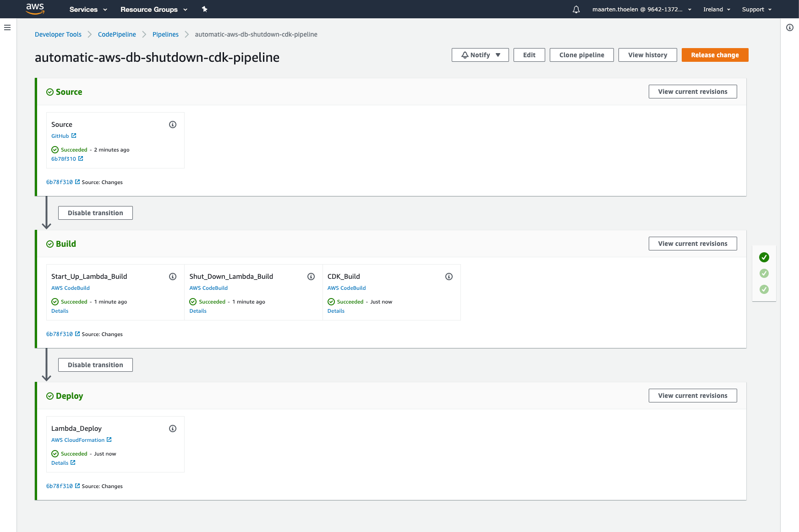This screenshot has height=532, width=799.
Task: Click external link icon beside AWS CloudFormation
Action: click(109, 440)
